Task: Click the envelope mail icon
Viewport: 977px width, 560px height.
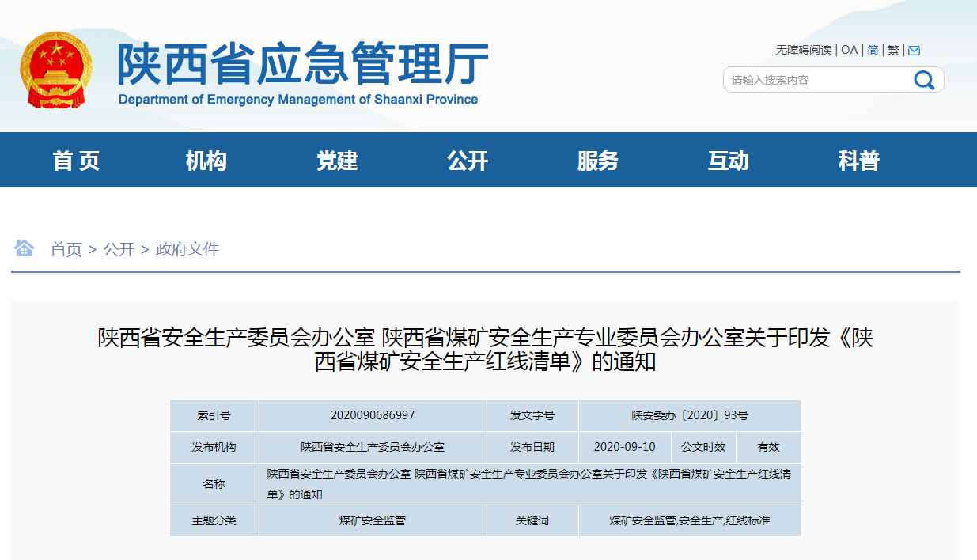Action: click(914, 51)
